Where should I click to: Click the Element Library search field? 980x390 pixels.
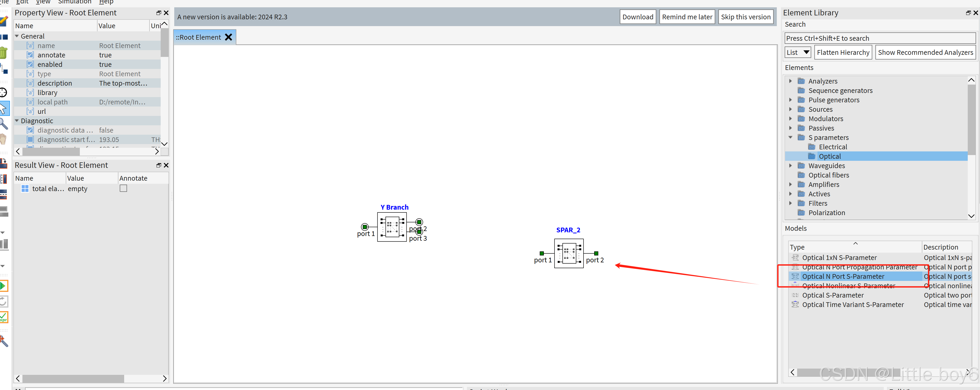coord(880,38)
